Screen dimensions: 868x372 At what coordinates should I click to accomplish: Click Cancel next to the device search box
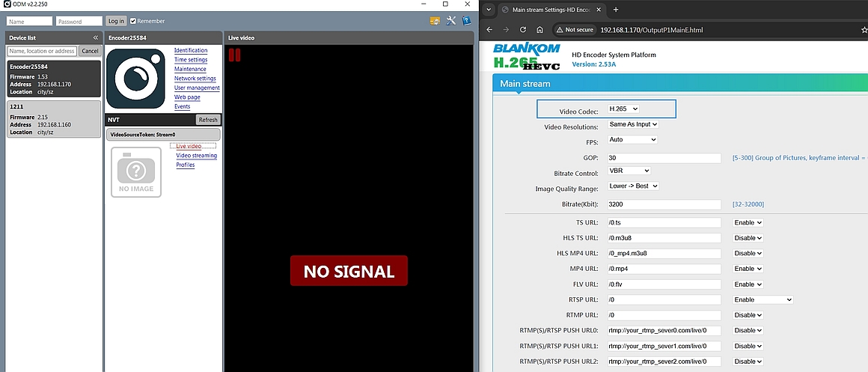click(x=90, y=51)
